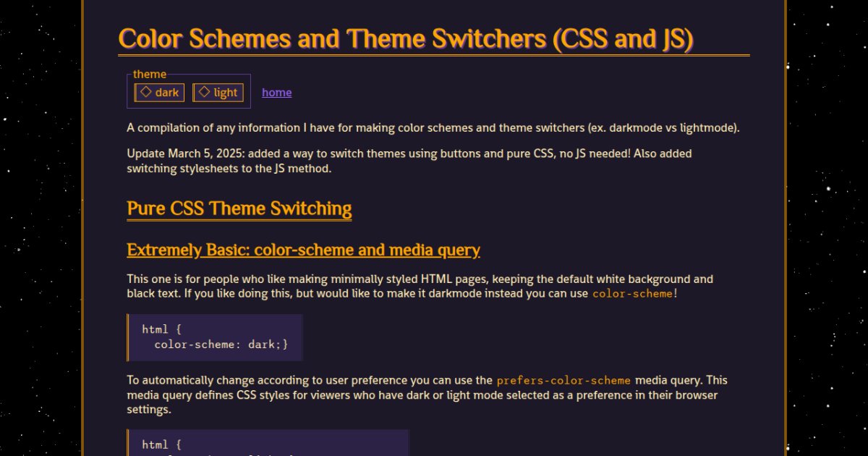The image size is (868, 456).
Task: Click the diamond icon beside dark
Action: 145,92
